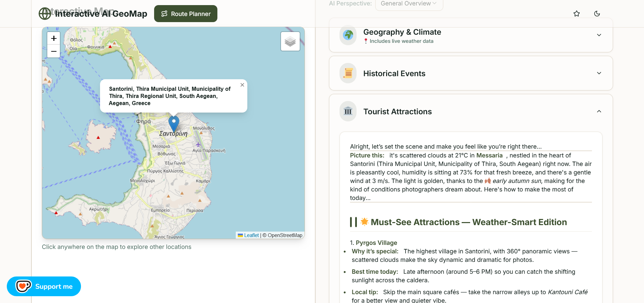Click the Support me button
The image size is (644, 303).
point(44,286)
